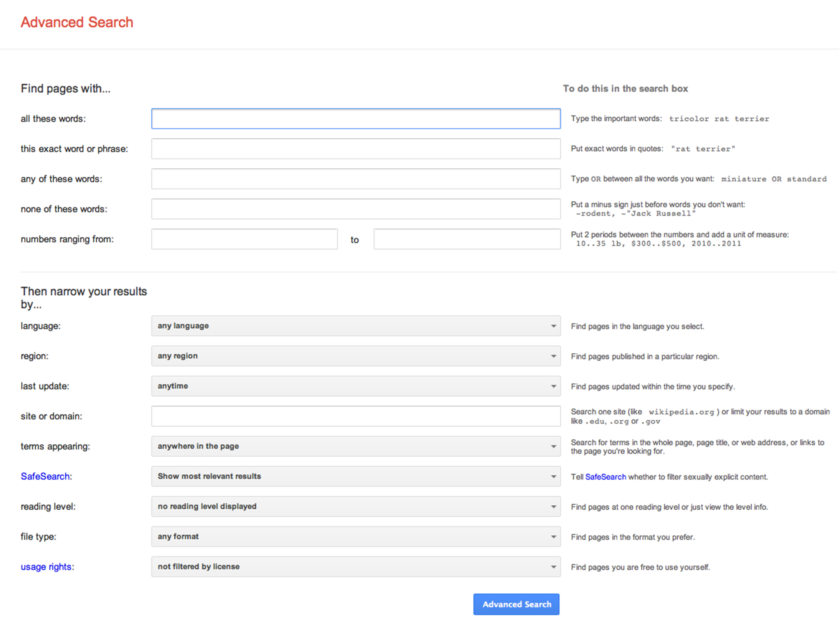
Task: Expand the 'any region' dropdown
Action: [x=356, y=356]
